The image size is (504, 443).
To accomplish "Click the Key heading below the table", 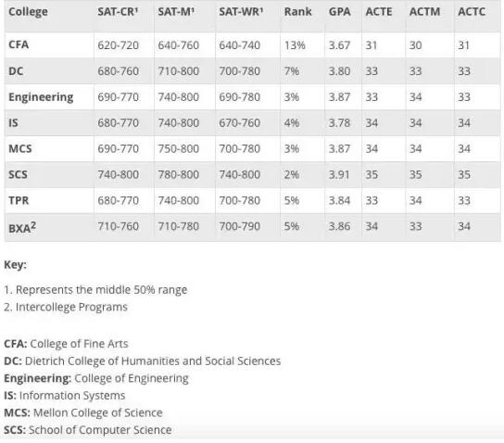I will 15,265.
